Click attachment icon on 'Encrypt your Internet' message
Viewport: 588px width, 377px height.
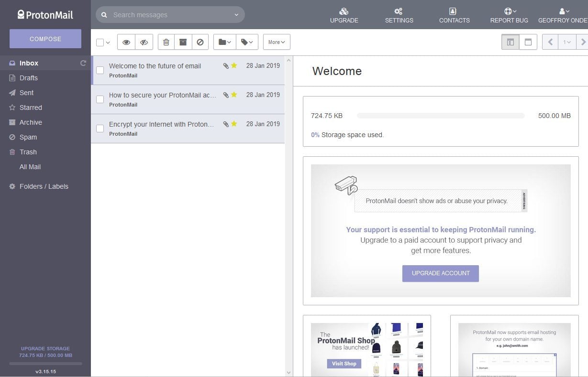pyautogui.click(x=226, y=124)
